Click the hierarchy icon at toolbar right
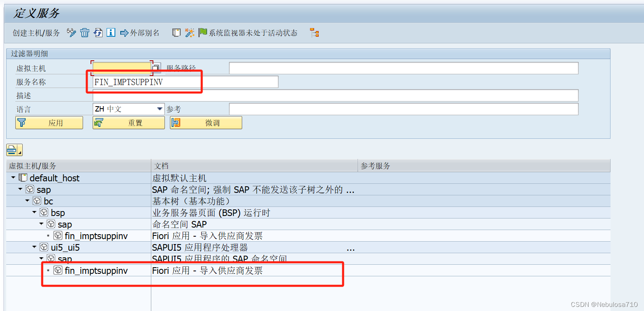The width and height of the screenshot is (644, 311). pyautogui.click(x=314, y=33)
